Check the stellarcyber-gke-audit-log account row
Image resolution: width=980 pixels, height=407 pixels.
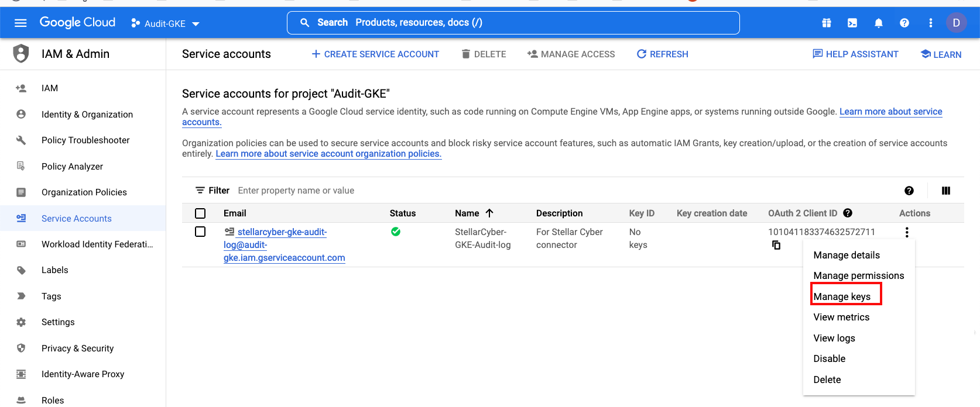tap(200, 232)
